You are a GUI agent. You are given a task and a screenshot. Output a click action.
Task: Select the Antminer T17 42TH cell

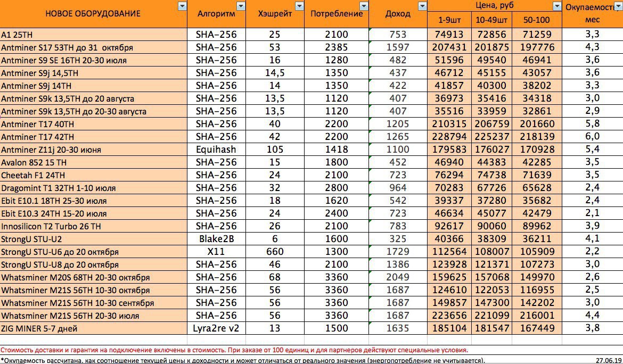[93, 137]
